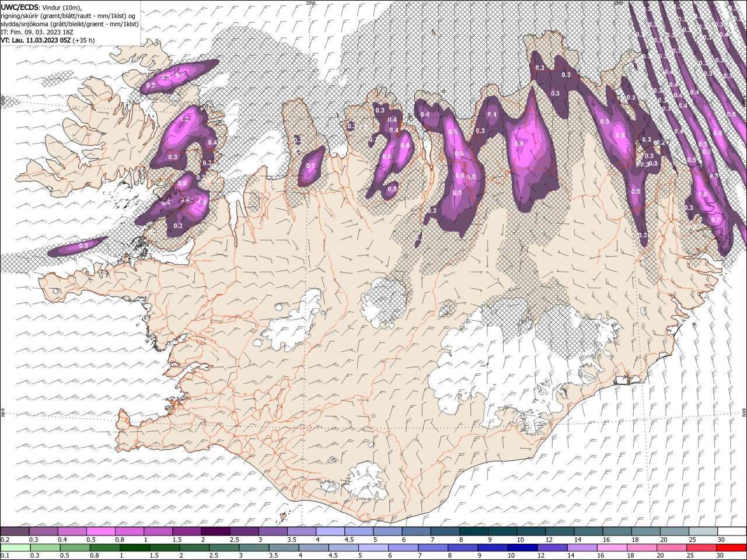Click the '20W' longitude label
The height and width of the screenshot is (560, 747).
[x=311, y=3]
